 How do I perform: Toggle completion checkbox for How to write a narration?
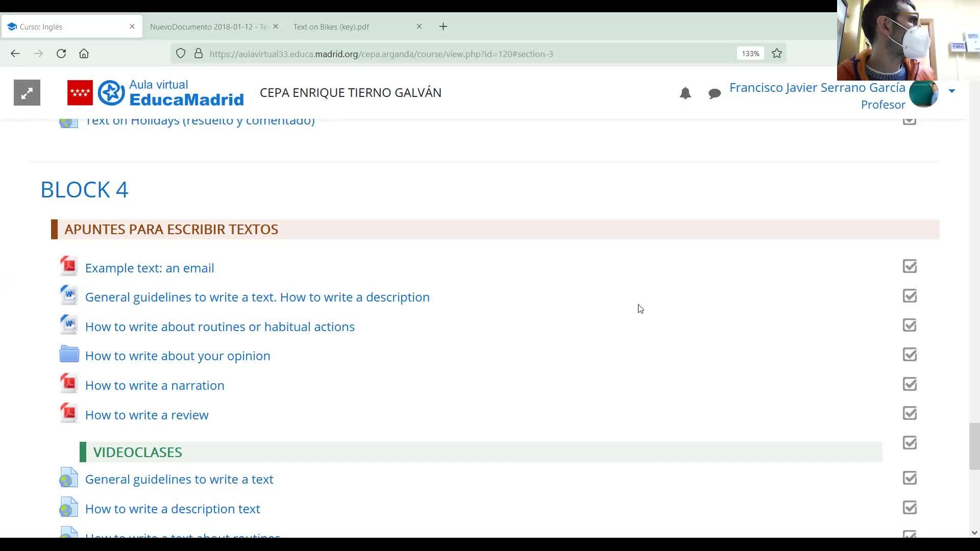[909, 384]
